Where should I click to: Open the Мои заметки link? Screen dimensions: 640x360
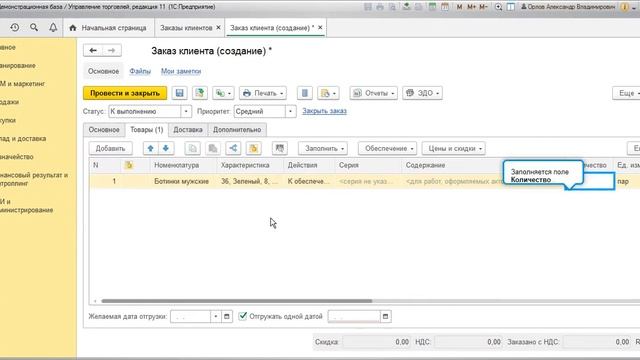(x=181, y=71)
